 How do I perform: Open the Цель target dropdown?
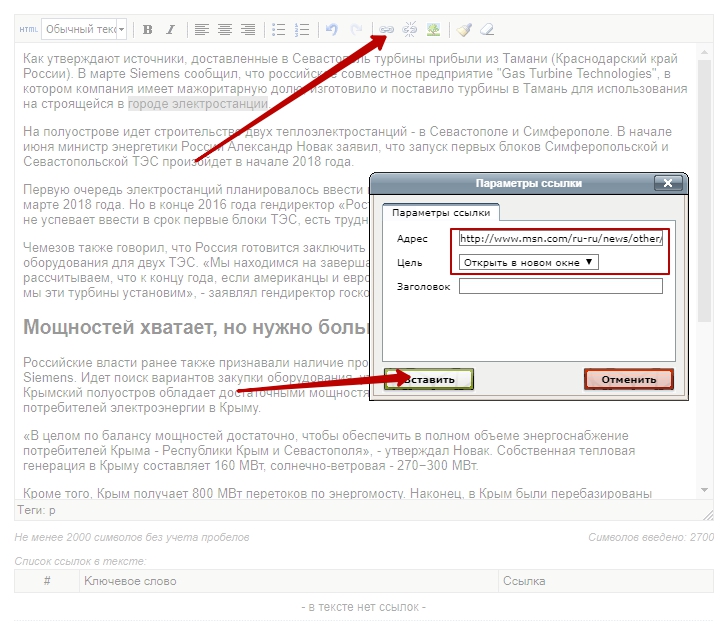tap(528, 262)
